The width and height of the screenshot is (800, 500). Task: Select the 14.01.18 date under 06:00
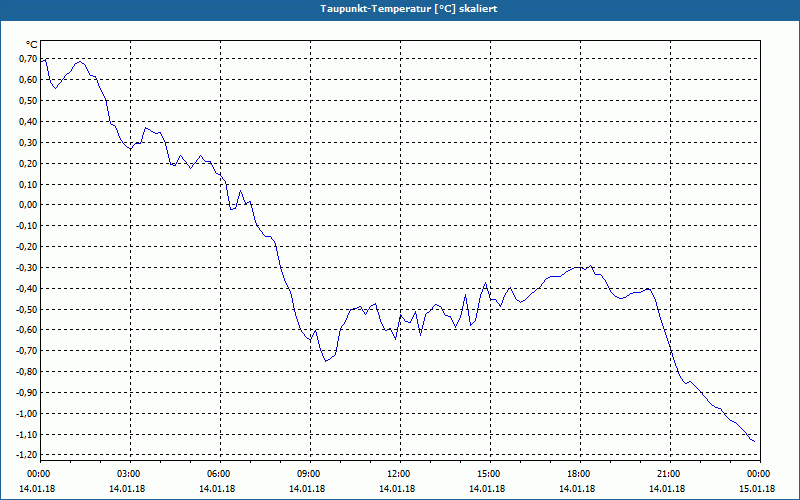point(217,489)
